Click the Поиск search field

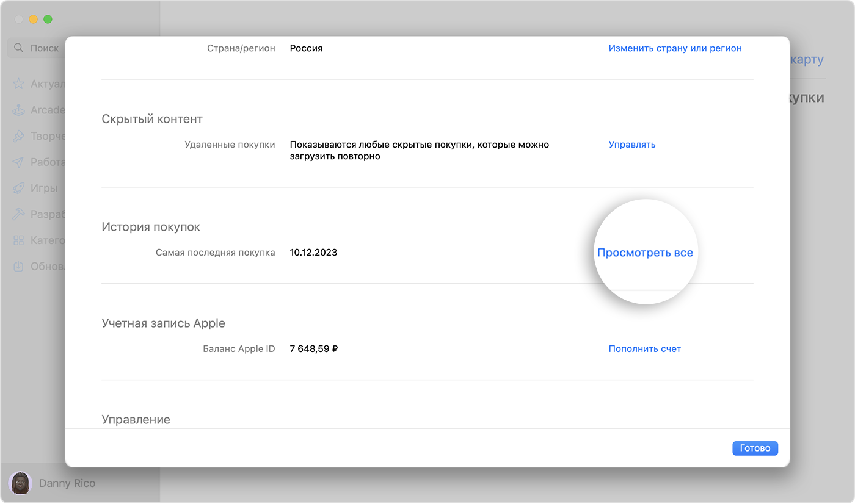click(37, 48)
